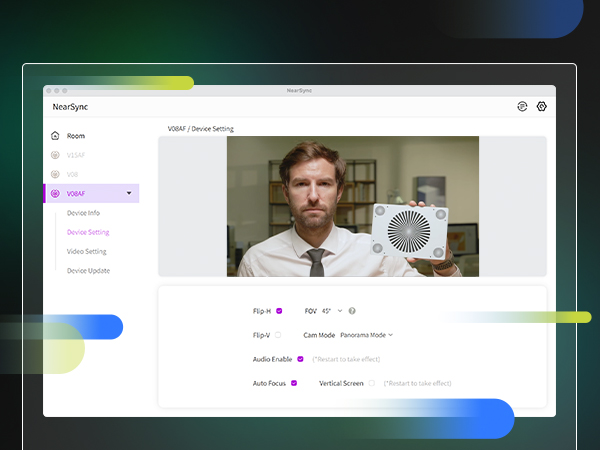Collapse the V08AF expander arrow
The width and height of the screenshot is (600, 450).
(x=129, y=193)
